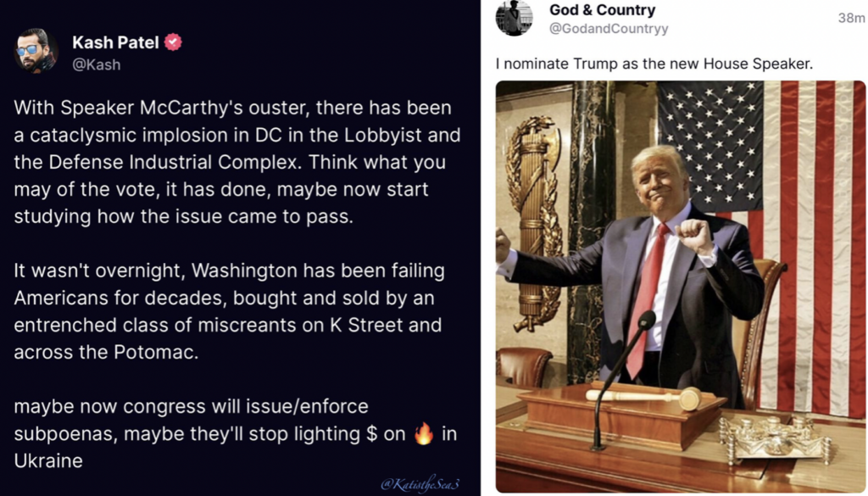Image resolution: width=868 pixels, height=496 pixels.
Task: Select the 'It wasn't overnight' paragraph
Action: point(229,311)
